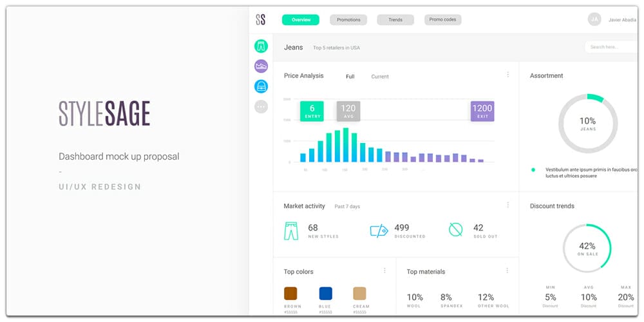Select the handbag category sidebar icon
This screenshot has width=644, height=322.
(261, 86)
